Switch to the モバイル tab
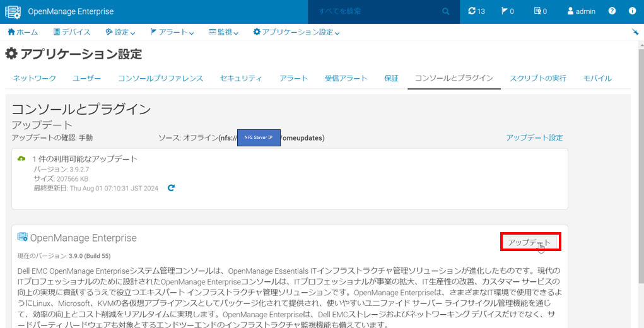The image size is (644, 328). click(x=597, y=78)
